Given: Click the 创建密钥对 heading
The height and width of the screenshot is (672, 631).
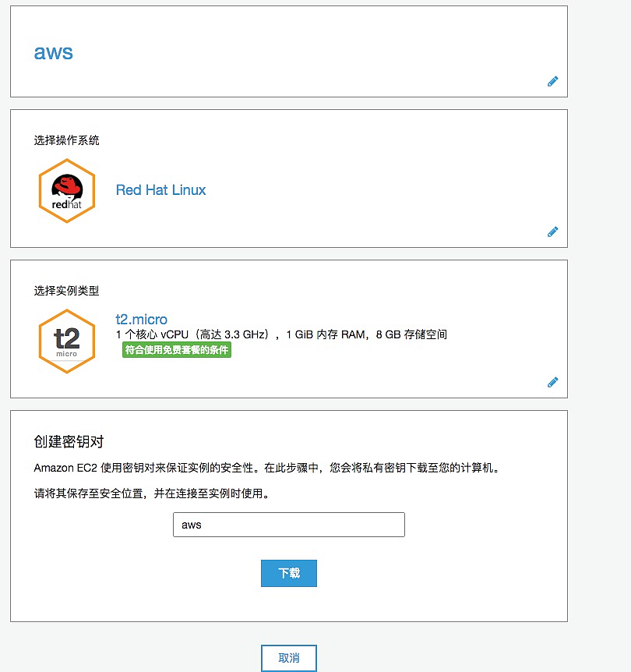Looking at the screenshot, I should pos(69,441).
